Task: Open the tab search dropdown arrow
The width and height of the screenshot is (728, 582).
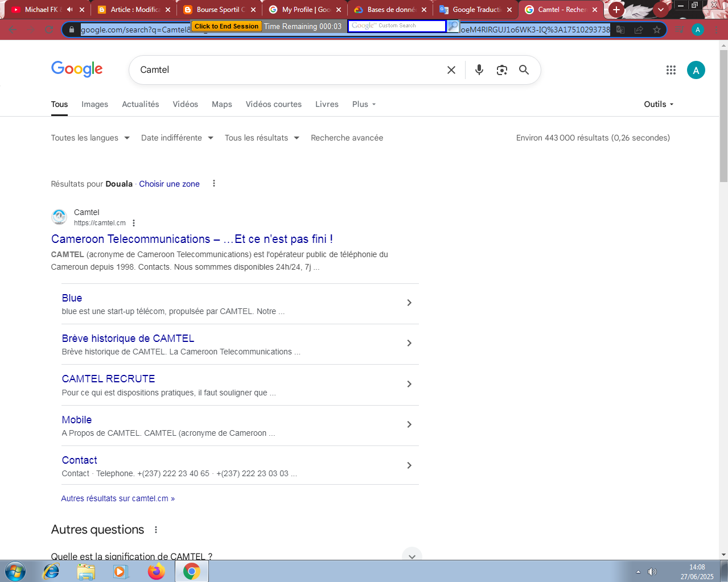Action: [661, 10]
